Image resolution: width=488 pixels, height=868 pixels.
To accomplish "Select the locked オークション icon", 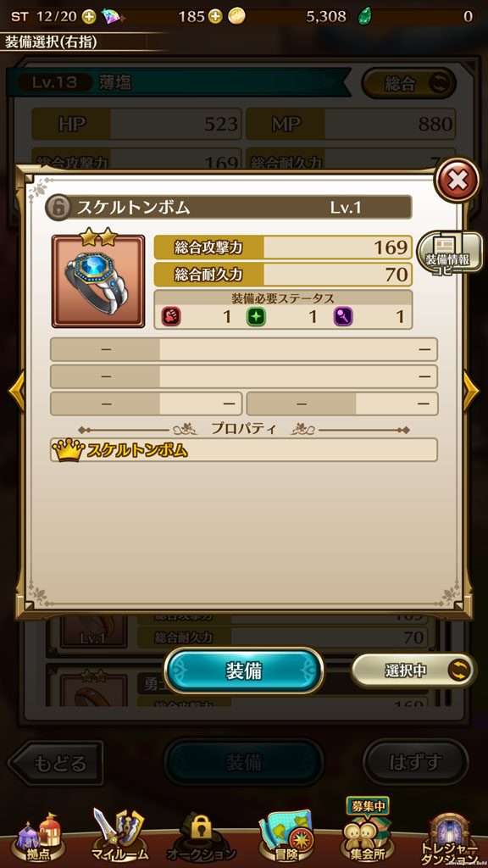I will (202, 837).
